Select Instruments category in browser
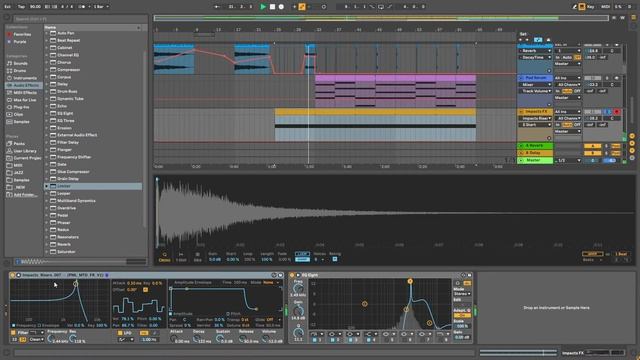The image size is (640, 360). (x=25, y=78)
